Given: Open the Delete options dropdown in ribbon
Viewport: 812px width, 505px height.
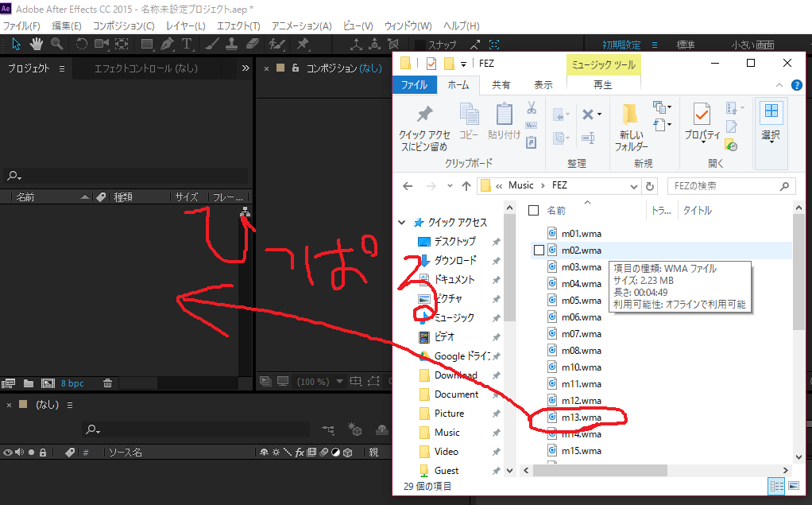Looking at the screenshot, I should [x=600, y=114].
